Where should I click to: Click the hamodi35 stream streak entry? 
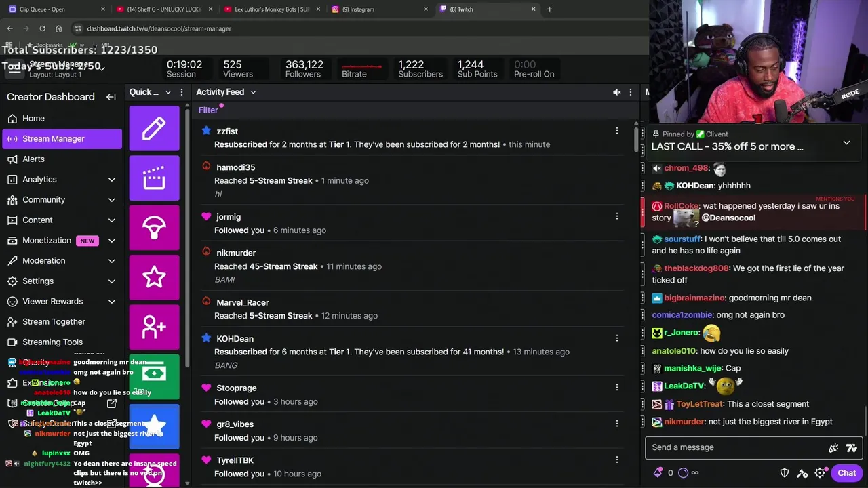[412, 180]
